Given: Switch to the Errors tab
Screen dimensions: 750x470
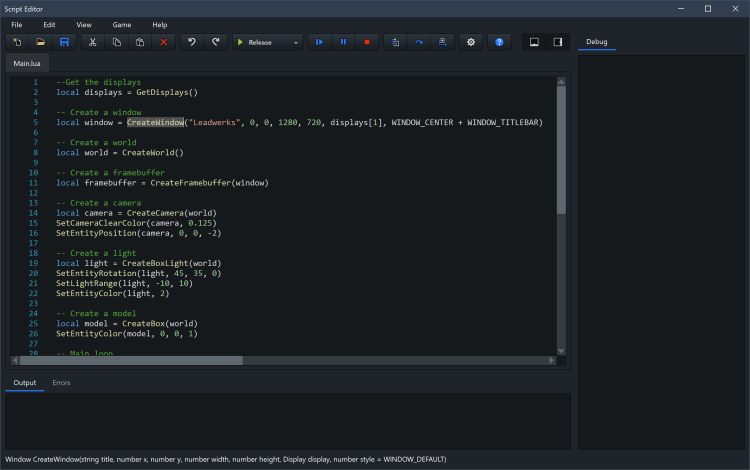Looking at the screenshot, I should [x=61, y=383].
